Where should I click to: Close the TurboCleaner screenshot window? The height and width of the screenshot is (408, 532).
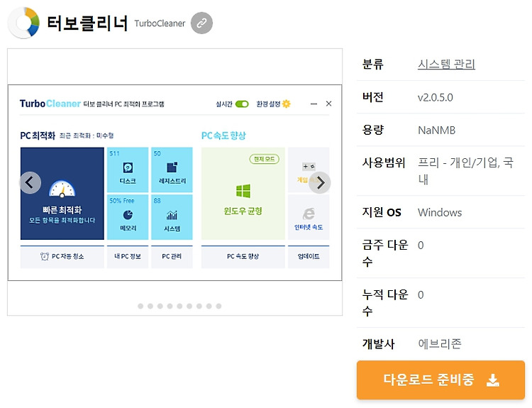(x=328, y=104)
